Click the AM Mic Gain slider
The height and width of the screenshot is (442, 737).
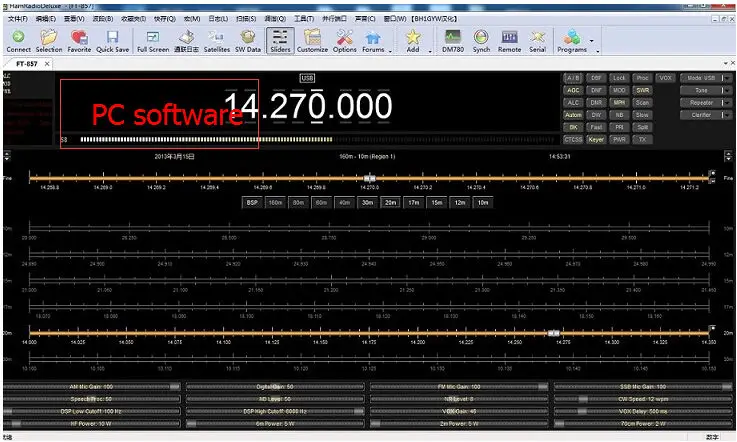[92, 387]
